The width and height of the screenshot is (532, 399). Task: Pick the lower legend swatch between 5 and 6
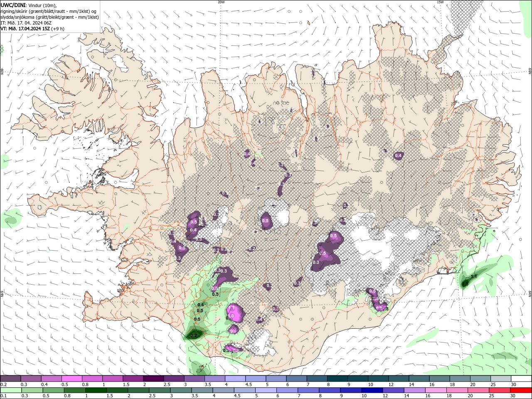pyautogui.click(x=265, y=390)
